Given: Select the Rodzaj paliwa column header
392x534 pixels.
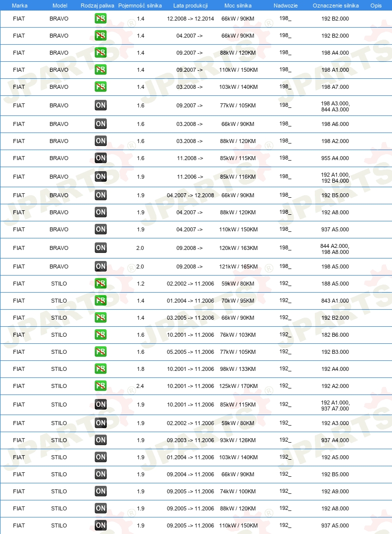Looking at the screenshot, I should point(97,6).
